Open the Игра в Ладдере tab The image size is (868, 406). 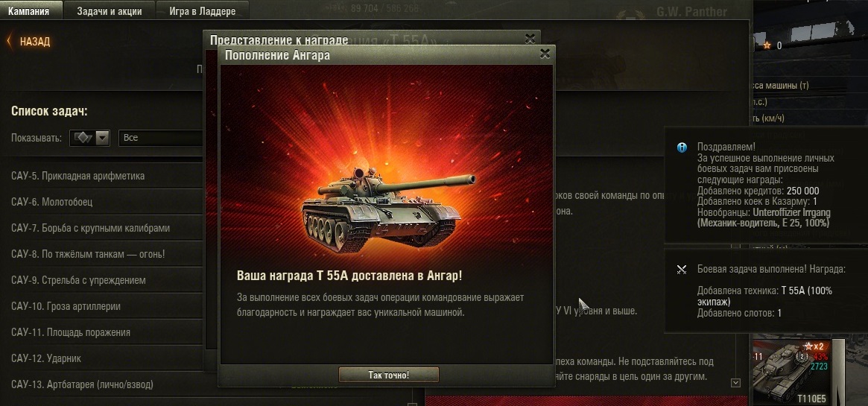(203, 10)
